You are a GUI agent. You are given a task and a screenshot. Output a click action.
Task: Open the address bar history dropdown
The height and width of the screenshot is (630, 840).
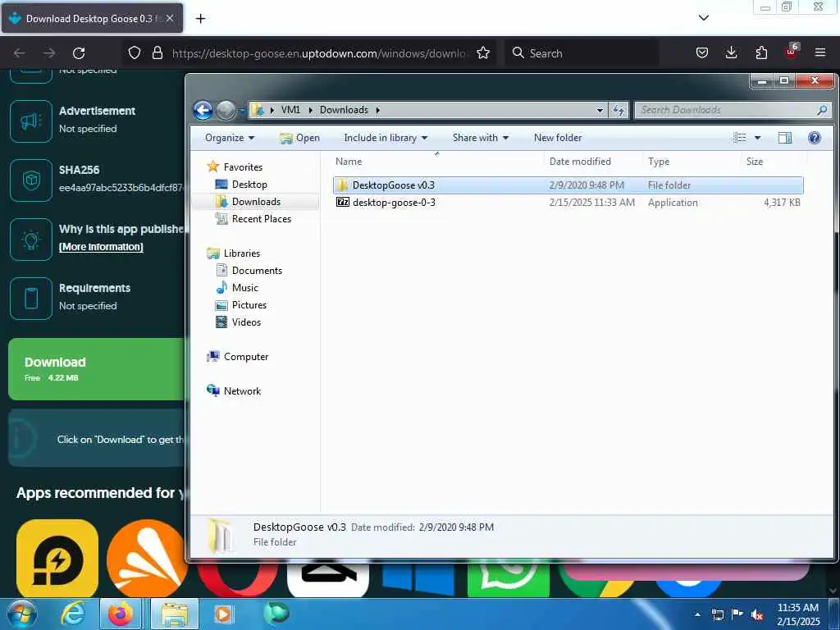click(x=600, y=110)
